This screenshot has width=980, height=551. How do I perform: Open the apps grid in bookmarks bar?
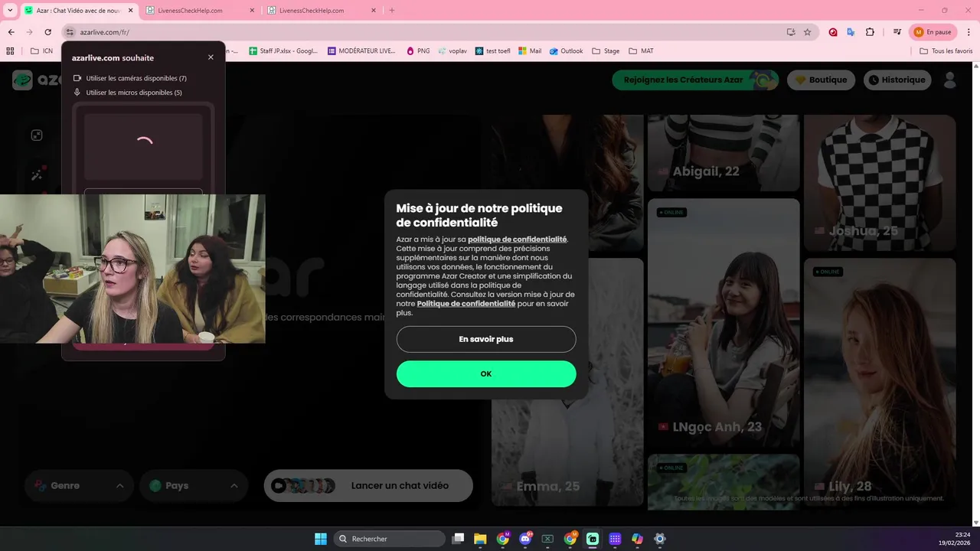click(x=10, y=51)
